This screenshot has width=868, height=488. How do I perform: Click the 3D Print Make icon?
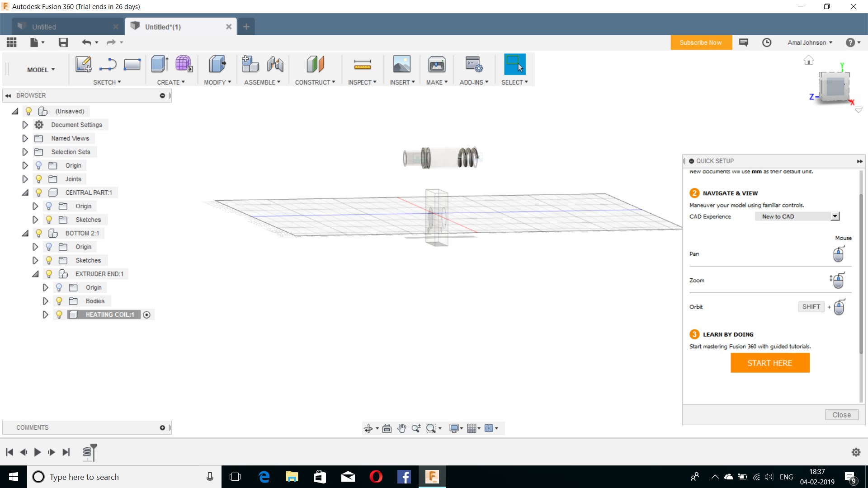coord(437,64)
